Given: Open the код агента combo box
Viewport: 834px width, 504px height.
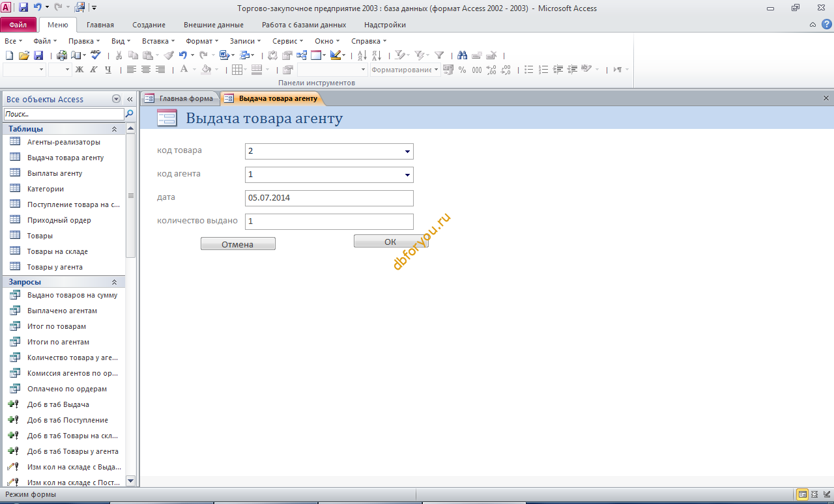Looking at the screenshot, I should pyautogui.click(x=408, y=175).
